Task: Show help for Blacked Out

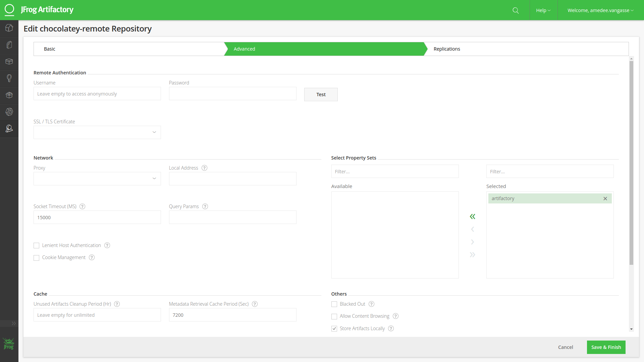Action: [x=371, y=304]
